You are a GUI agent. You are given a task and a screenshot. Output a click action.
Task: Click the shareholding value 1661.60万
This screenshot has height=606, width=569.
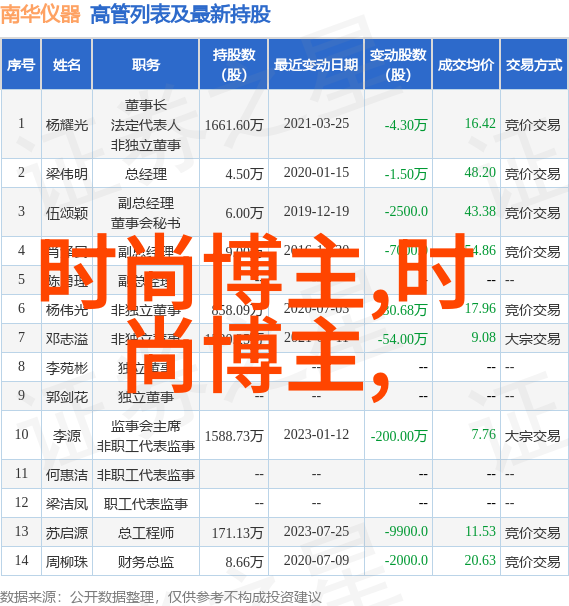[234, 125]
